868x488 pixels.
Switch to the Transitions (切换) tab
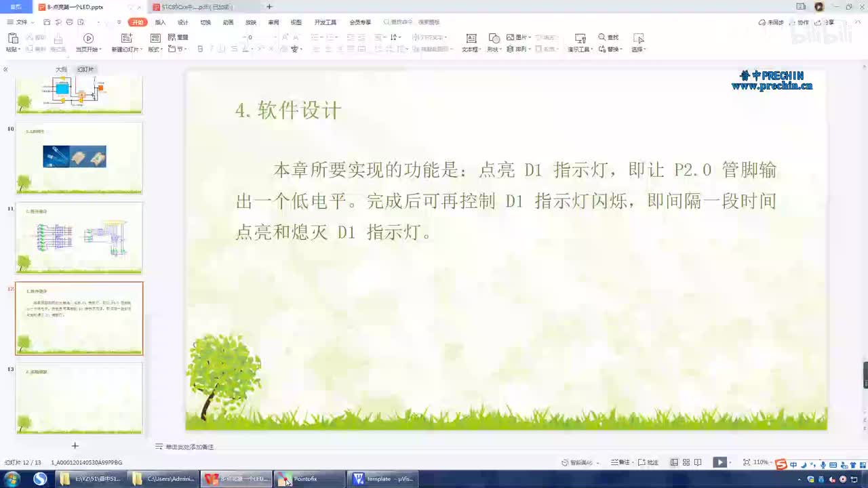(205, 22)
